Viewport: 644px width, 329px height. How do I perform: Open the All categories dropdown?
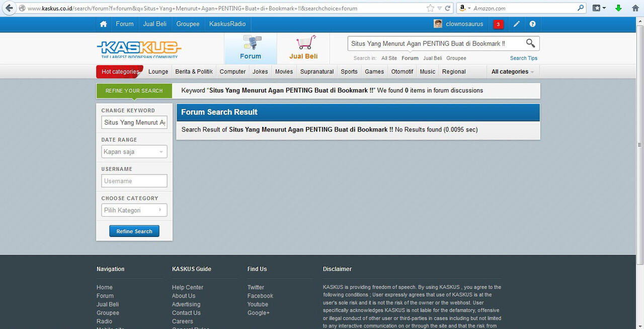click(512, 72)
